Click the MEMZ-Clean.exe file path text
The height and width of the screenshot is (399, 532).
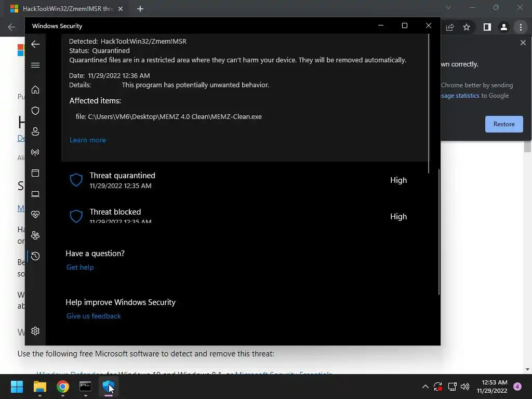click(169, 116)
